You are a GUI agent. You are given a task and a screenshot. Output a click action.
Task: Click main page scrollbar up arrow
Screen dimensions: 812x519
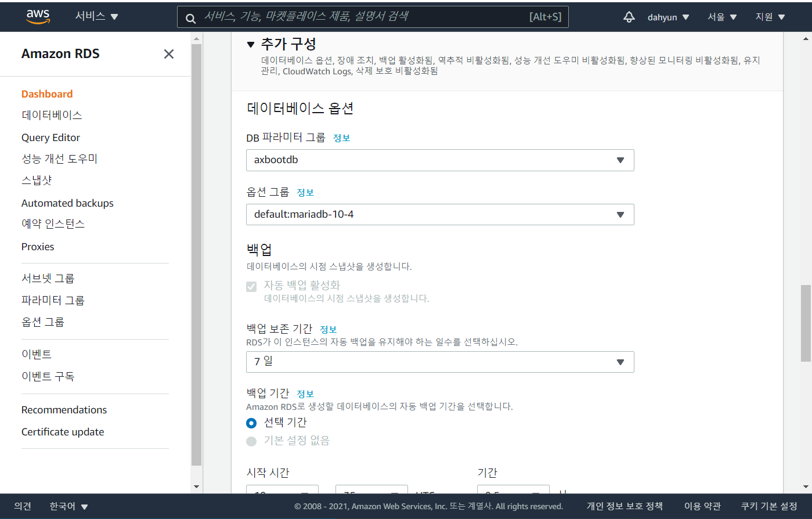click(x=806, y=39)
